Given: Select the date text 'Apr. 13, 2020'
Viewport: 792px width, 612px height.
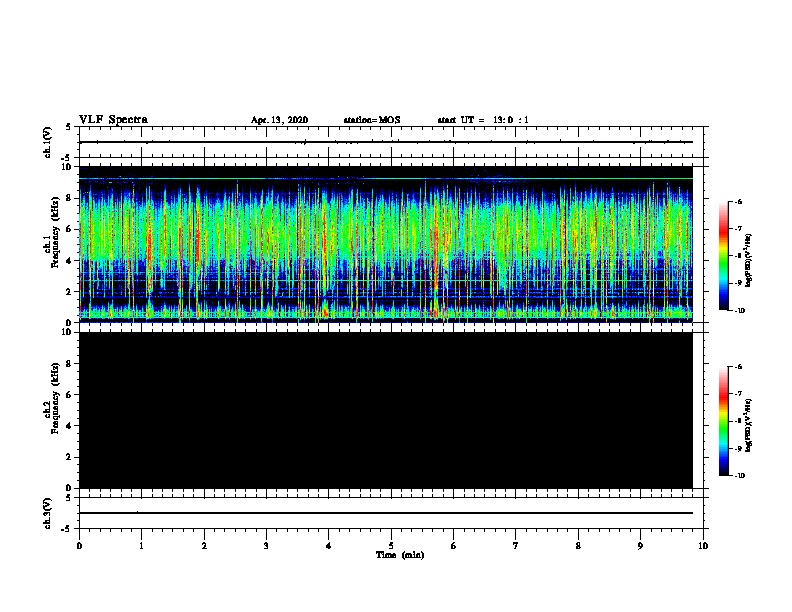Looking at the screenshot, I should click(x=279, y=120).
